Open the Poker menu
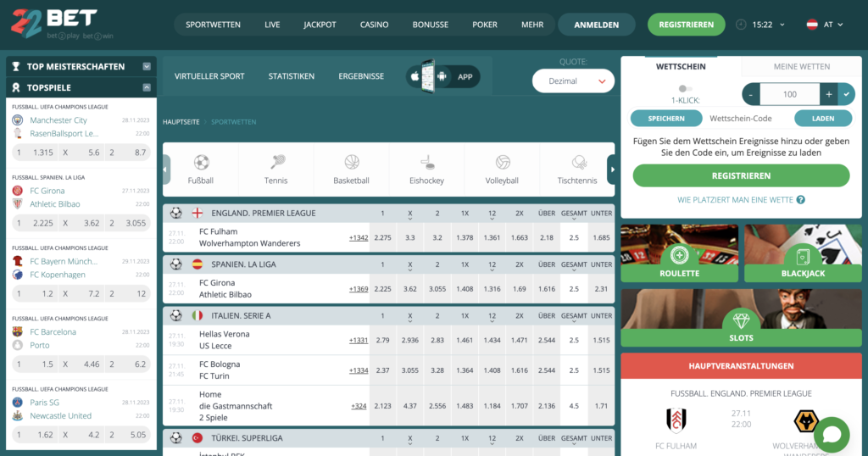Image resolution: width=868 pixels, height=456 pixels. click(x=484, y=25)
